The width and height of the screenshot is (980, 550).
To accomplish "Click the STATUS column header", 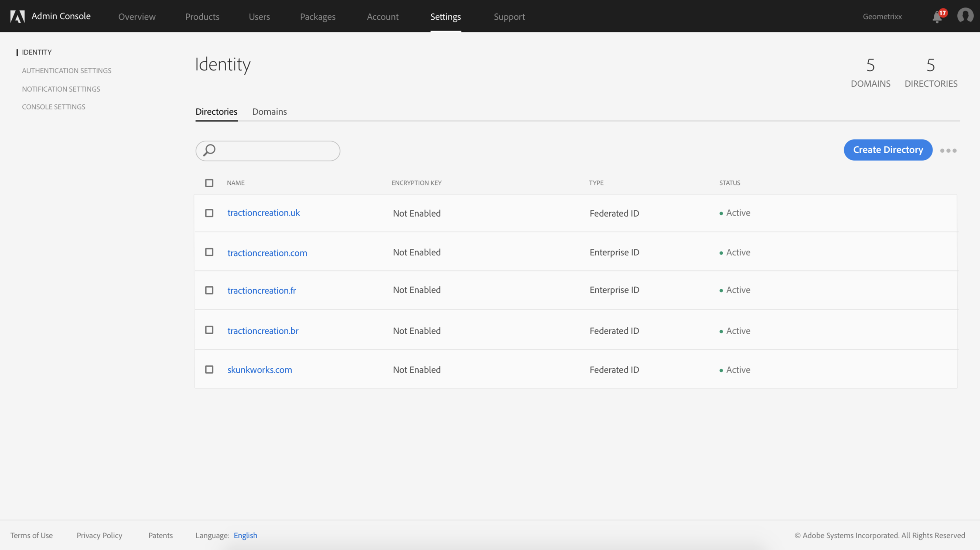I will [x=730, y=183].
